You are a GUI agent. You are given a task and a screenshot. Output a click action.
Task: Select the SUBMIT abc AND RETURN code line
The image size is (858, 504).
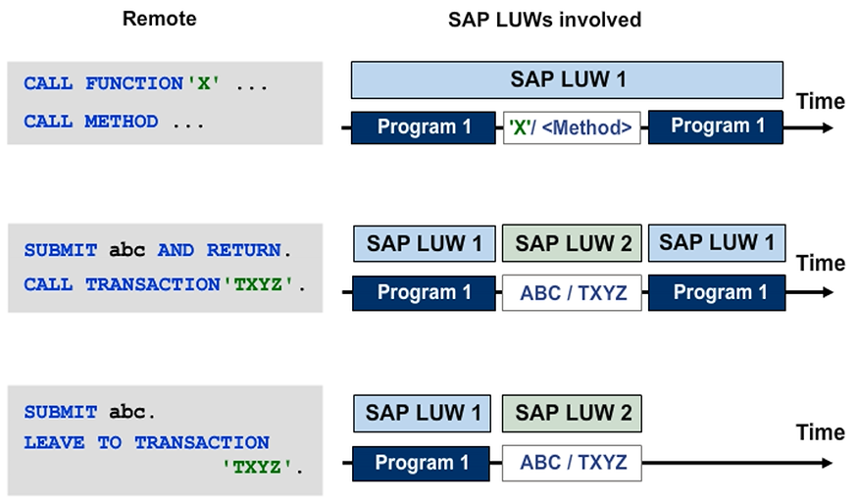coord(152,250)
